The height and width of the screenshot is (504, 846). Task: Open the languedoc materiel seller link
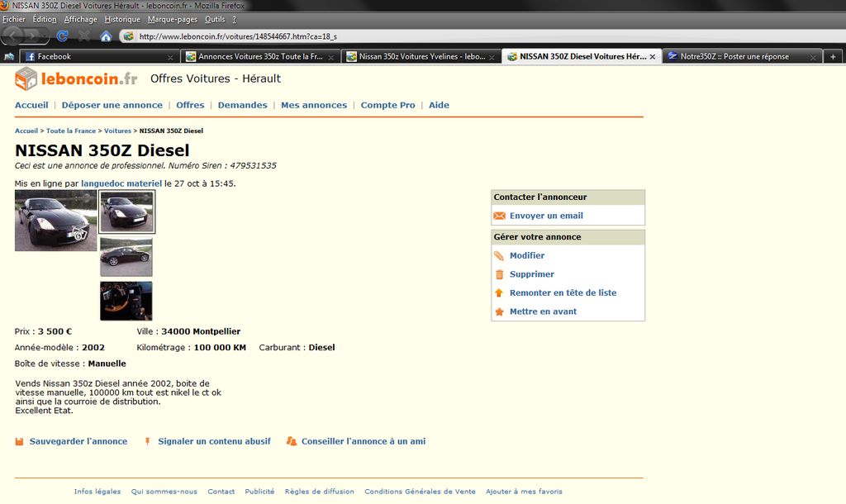121,183
